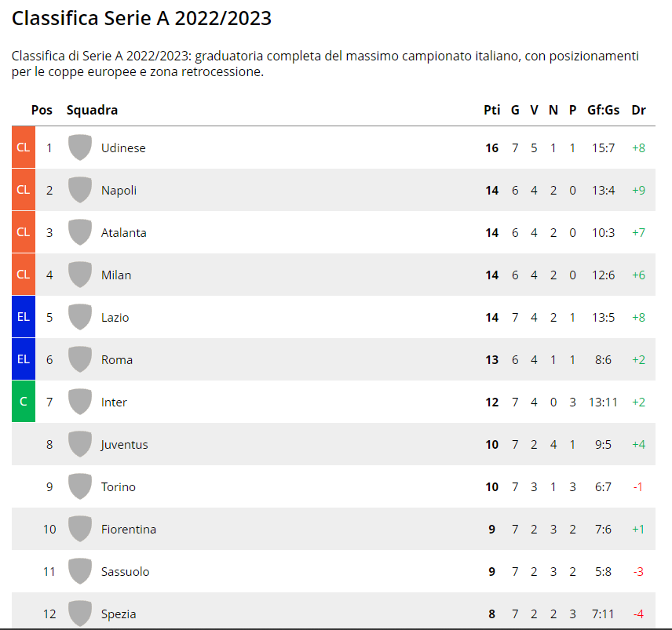Click the blue EL badge beside Lazio

[x=23, y=317]
